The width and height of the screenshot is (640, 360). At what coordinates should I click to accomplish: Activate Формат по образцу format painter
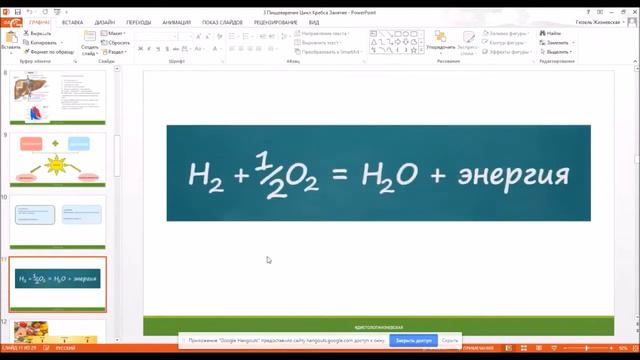pos(49,52)
